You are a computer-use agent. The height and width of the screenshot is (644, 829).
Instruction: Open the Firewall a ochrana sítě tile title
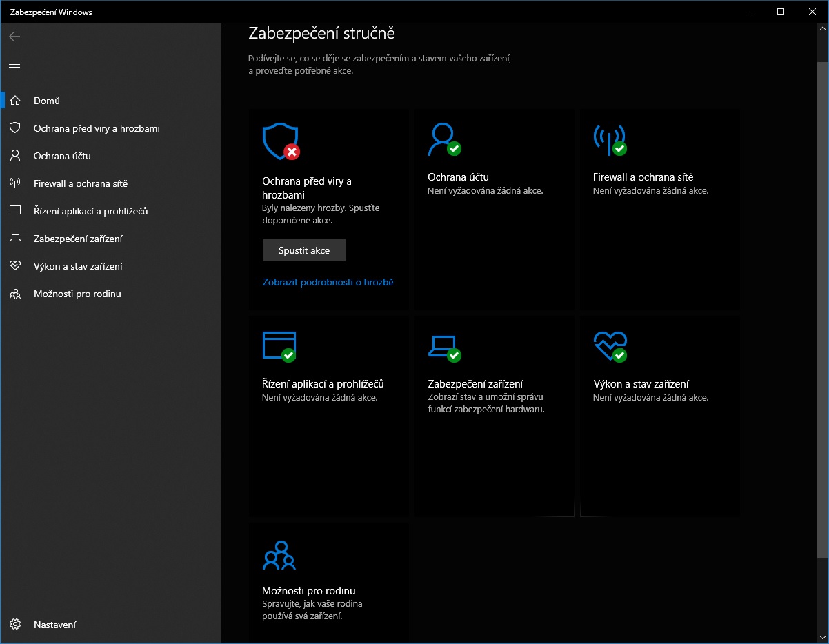click(x=643, y=177)
